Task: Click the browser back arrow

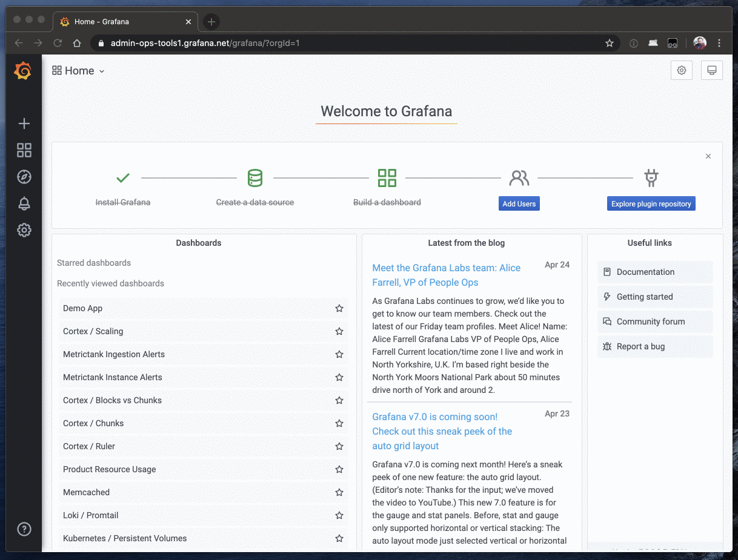Action: (x=19, y=43)
